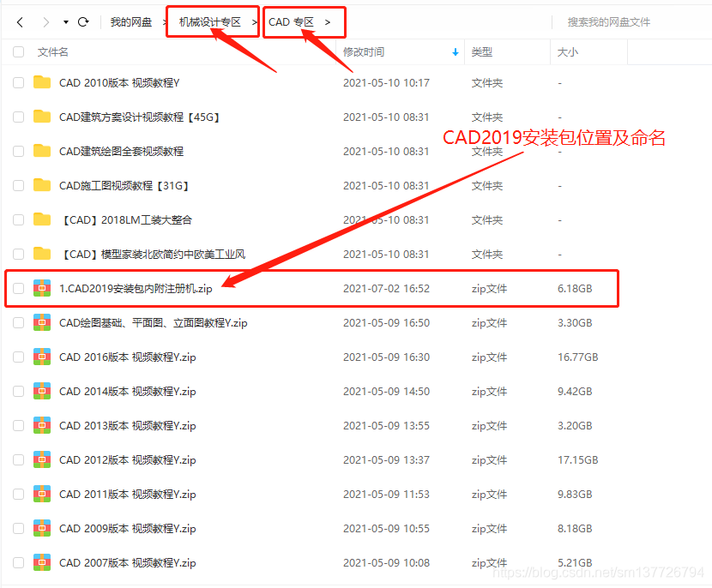The height and width of the screenshot is (588, 712).
Task: Click folder icon of 【CAD】2018LM工装大整合
Action: click(x=42, y=219)
